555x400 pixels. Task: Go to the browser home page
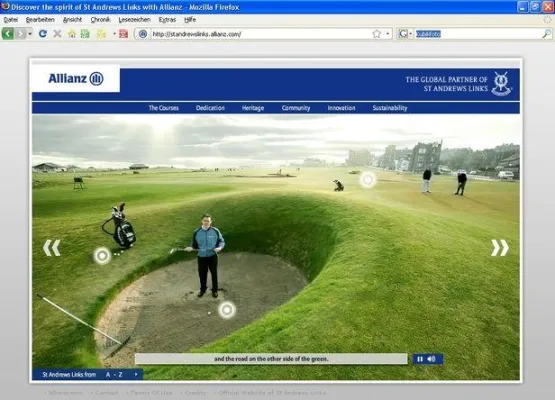pyautogui.click(x=72, y=34)
